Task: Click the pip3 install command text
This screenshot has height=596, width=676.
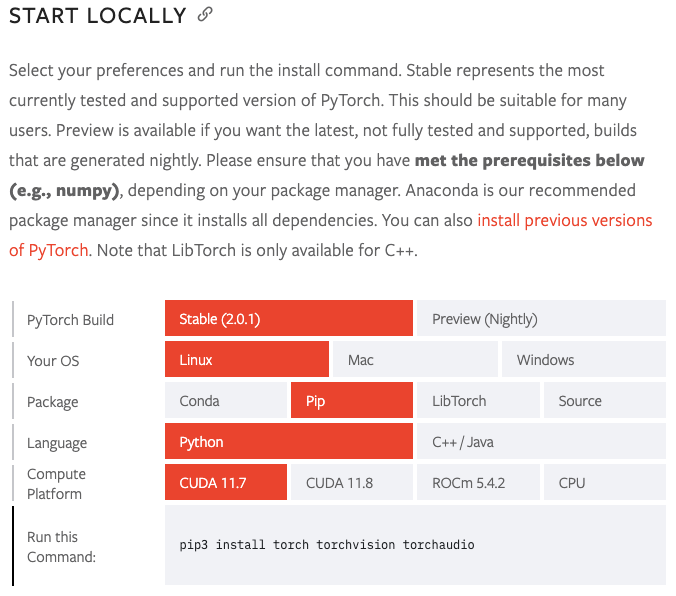Action: click(325, 545)
